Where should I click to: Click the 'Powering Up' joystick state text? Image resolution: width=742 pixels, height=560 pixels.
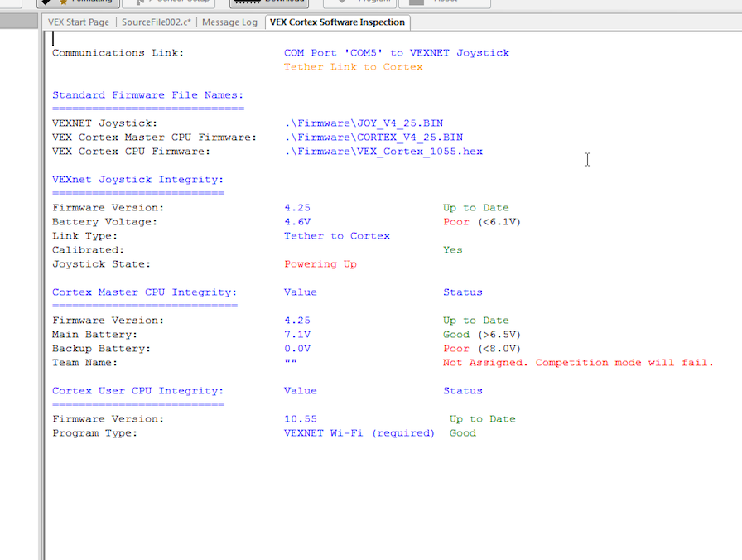coord(320,264)
